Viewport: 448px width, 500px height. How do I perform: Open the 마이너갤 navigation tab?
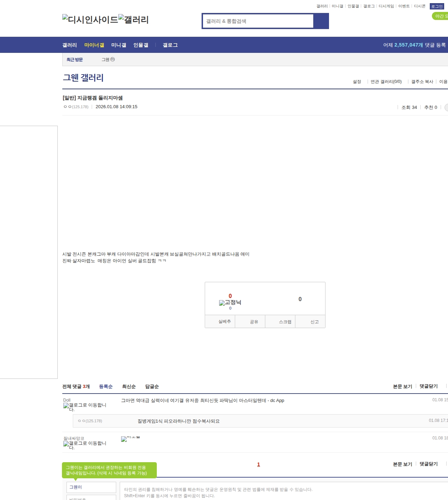94,45
